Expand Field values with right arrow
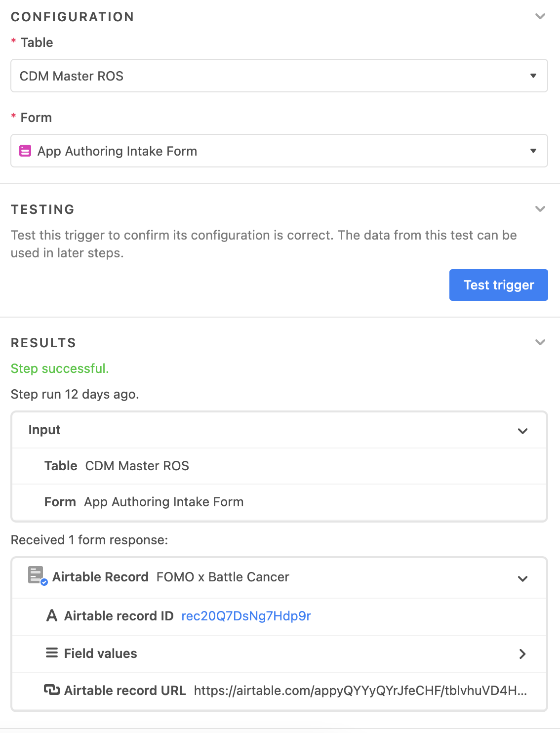The height and width of the screenshot is (733, 560). 522,654
